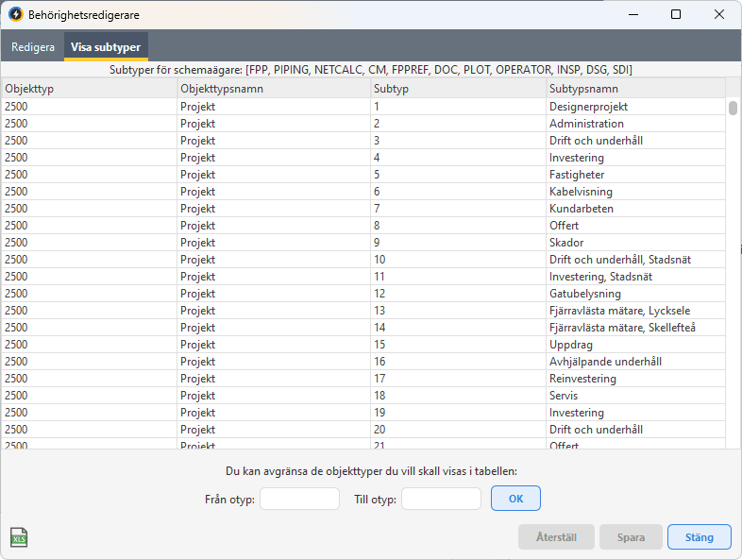Click the Subtyp column header

point(457,88)
